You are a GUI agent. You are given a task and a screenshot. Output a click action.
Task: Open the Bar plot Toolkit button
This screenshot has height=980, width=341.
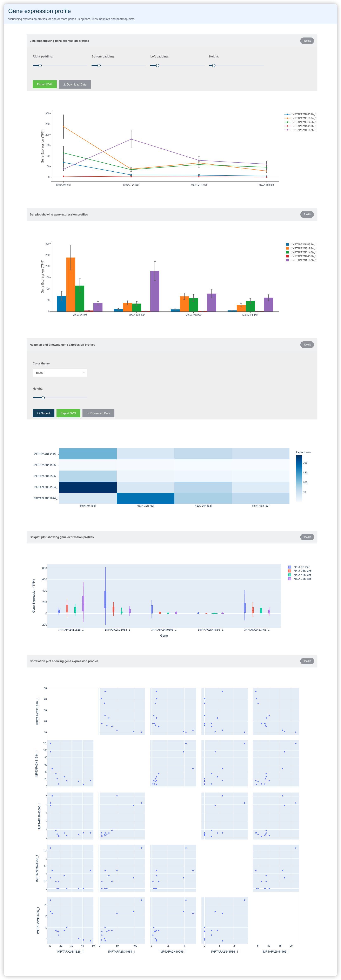[307, 215]
